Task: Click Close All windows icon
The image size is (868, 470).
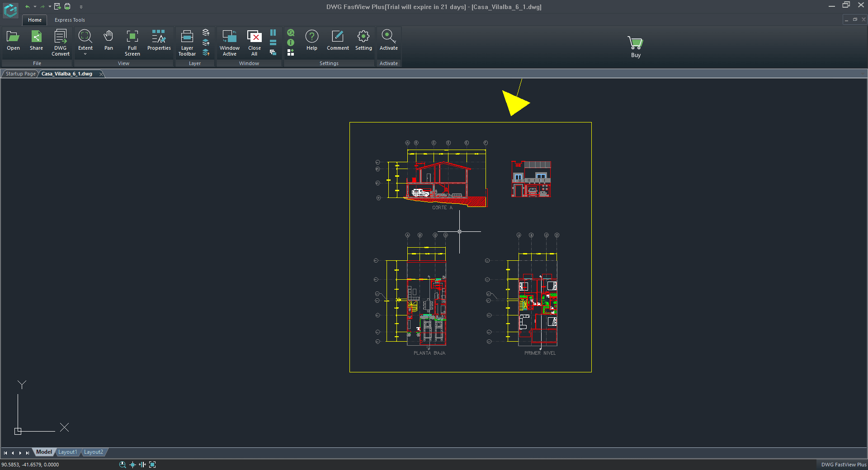Action: (254, 42)
